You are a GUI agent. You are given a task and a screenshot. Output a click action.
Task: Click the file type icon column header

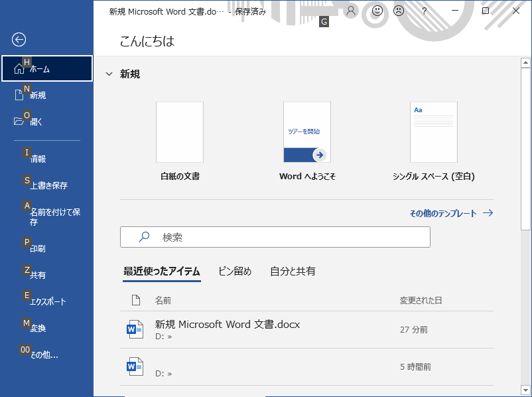click(x=136, y=300)
